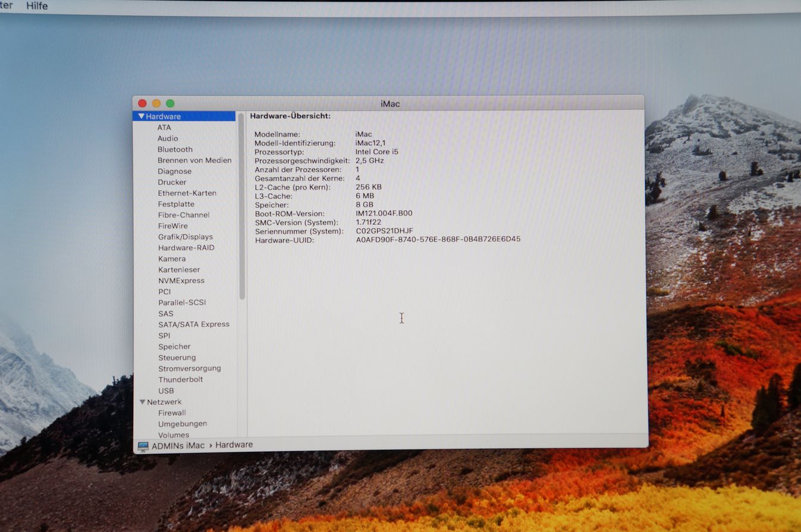Click the 2,5 GHz speed value
The image size is (801, 532).
coord(370,160)
